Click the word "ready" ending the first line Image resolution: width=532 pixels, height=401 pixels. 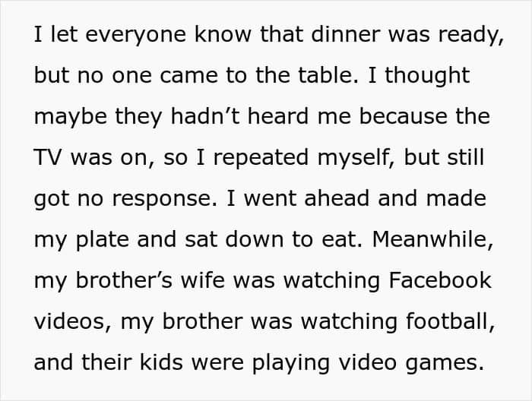(468, 36)
